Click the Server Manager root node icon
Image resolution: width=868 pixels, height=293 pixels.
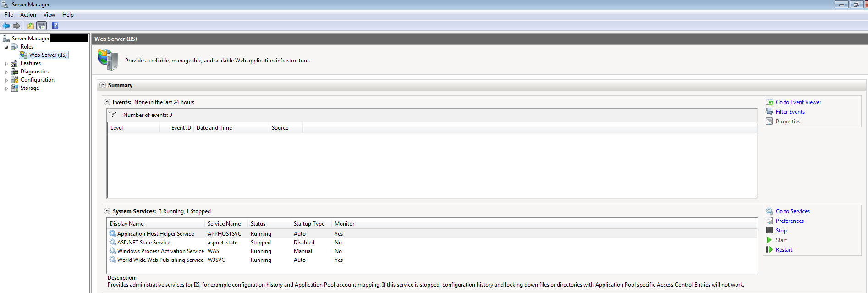(x=6, y=39)
